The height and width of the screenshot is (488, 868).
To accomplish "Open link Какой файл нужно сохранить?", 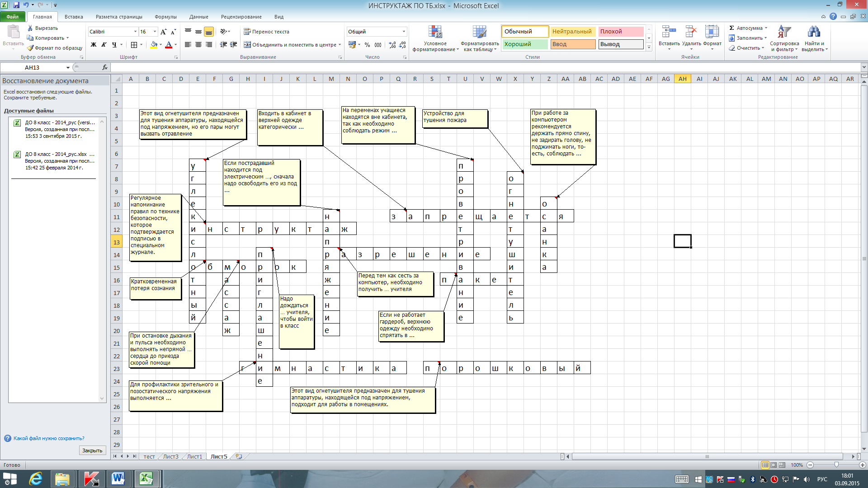I will tap(49, 438).
